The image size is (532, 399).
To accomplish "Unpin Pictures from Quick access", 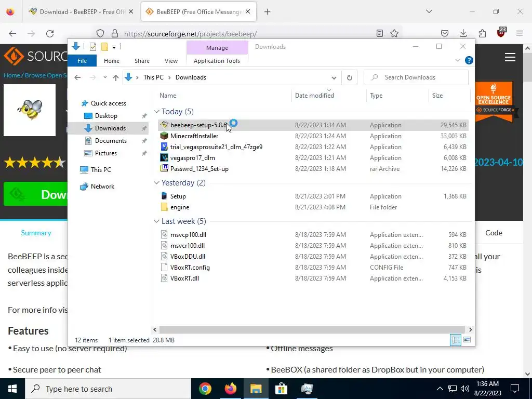I will 144,153.
